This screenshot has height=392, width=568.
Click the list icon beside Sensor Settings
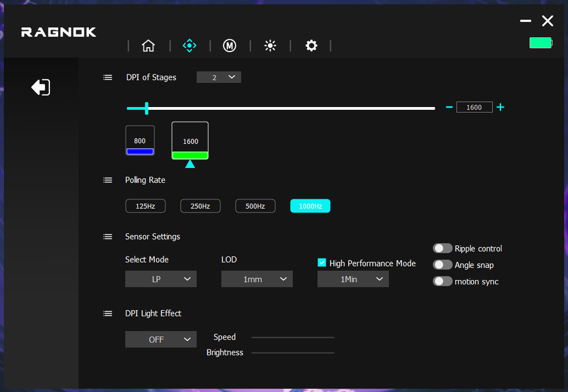tap(108, 237)
